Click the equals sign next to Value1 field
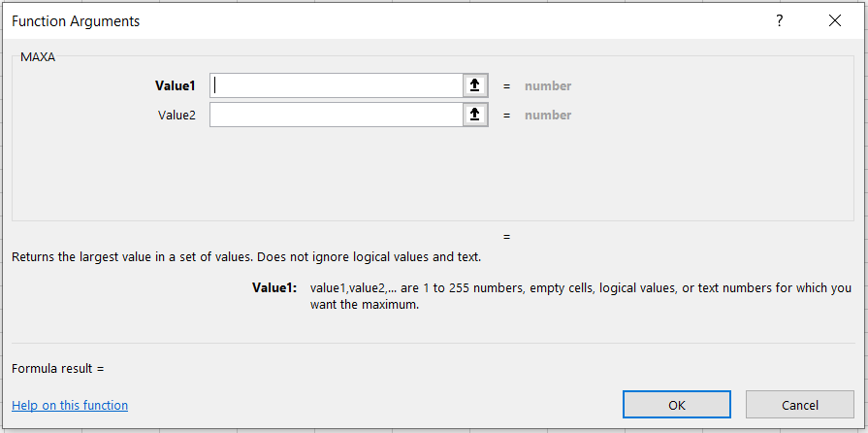The image size is (868, 433). point(506,85)
